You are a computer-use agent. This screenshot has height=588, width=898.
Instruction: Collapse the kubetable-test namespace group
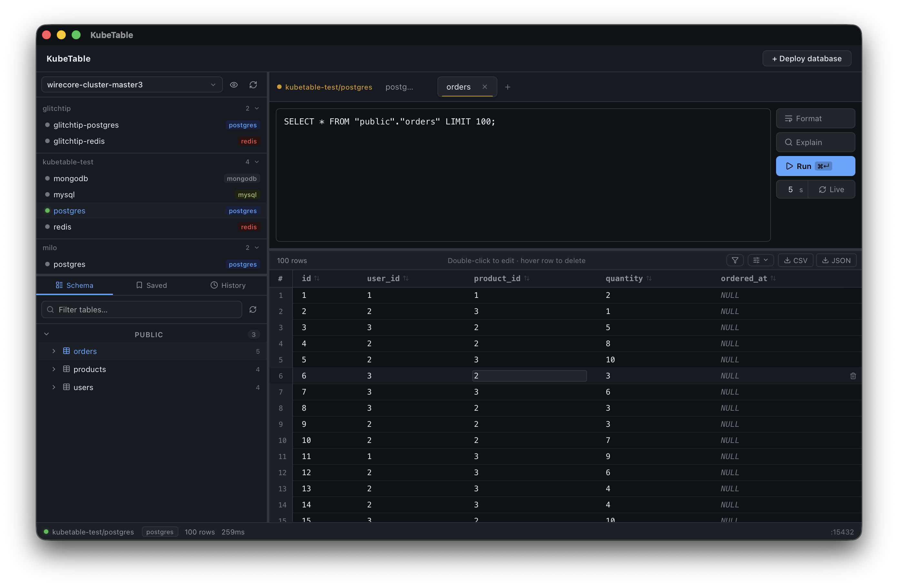point(256,162)
